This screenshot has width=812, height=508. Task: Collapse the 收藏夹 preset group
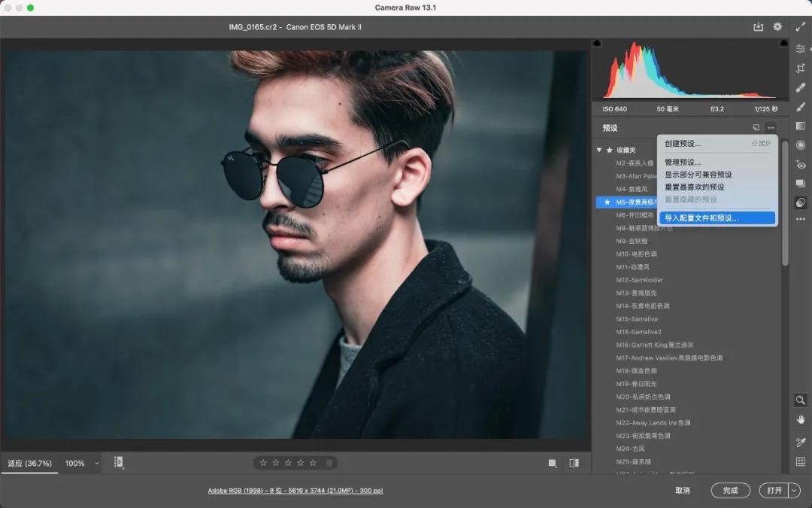[x=599, y=150]
